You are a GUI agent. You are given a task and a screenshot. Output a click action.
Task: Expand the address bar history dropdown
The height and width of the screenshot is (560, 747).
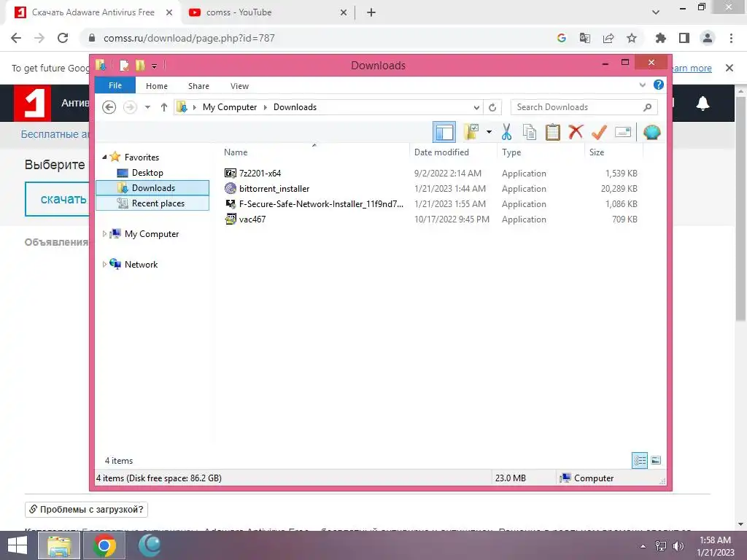tap(476, 107)
